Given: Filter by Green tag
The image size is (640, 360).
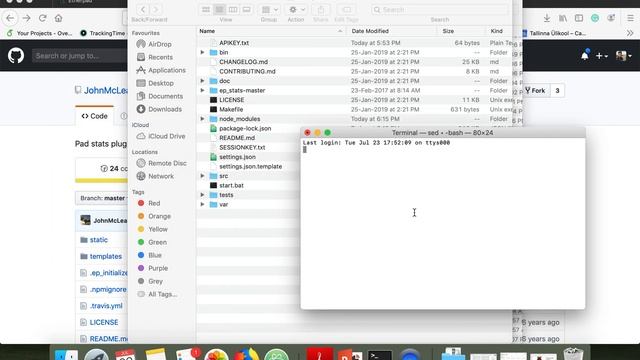Looking at the screenshot, I should coord(152,242).
